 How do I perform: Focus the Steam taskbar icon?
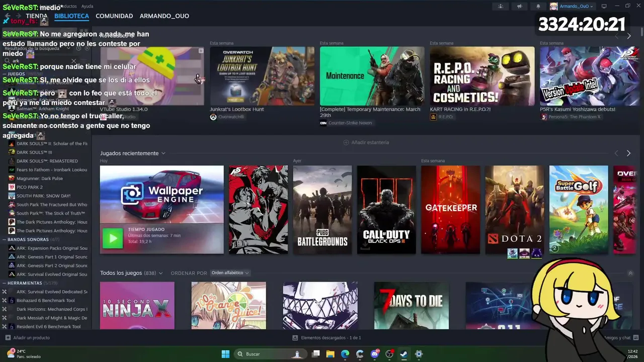point(404,354)
